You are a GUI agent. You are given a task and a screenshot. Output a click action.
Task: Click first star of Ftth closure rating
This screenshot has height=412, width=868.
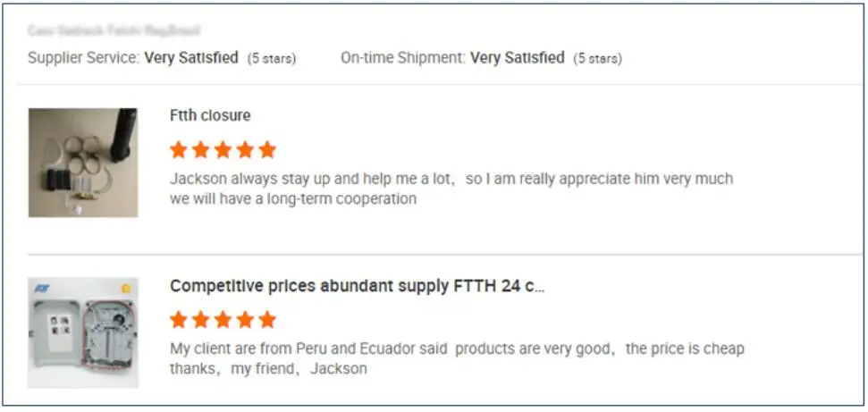179,149
